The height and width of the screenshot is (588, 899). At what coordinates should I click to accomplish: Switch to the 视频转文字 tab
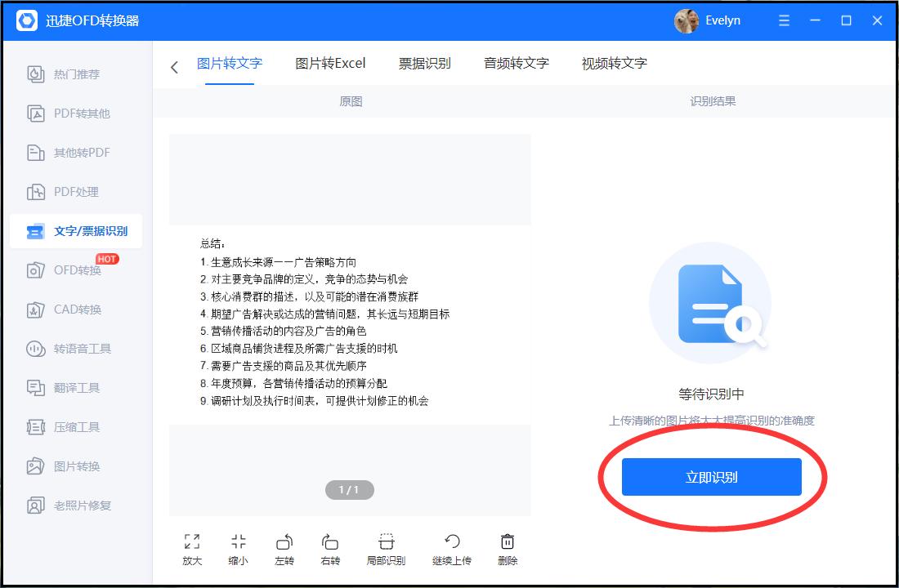click(611, 63)
